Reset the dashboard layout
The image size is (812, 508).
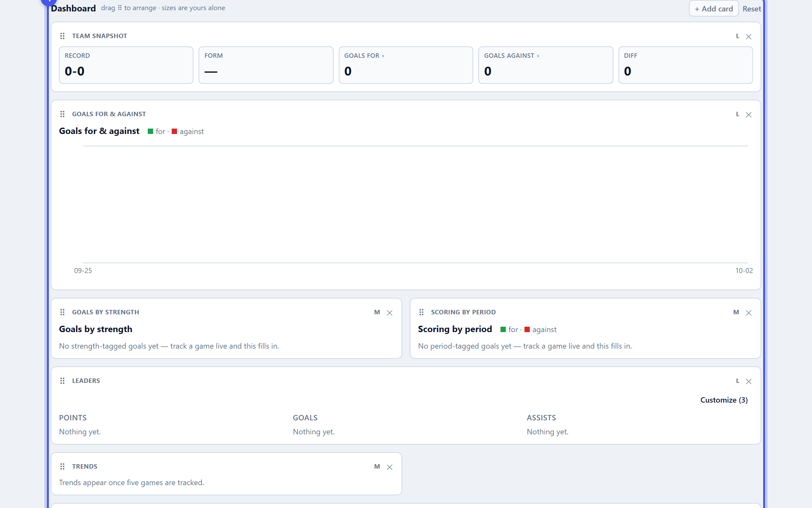point(752,9)
